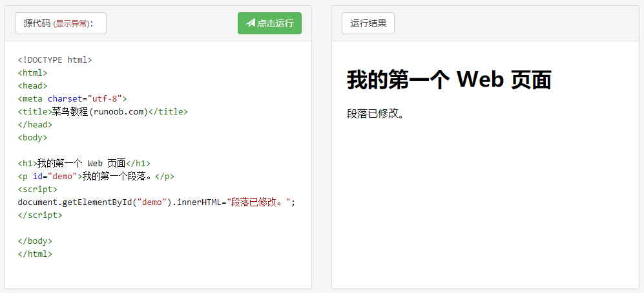
Task: Click the opening <head> tag line
Action: pos(33,85)
